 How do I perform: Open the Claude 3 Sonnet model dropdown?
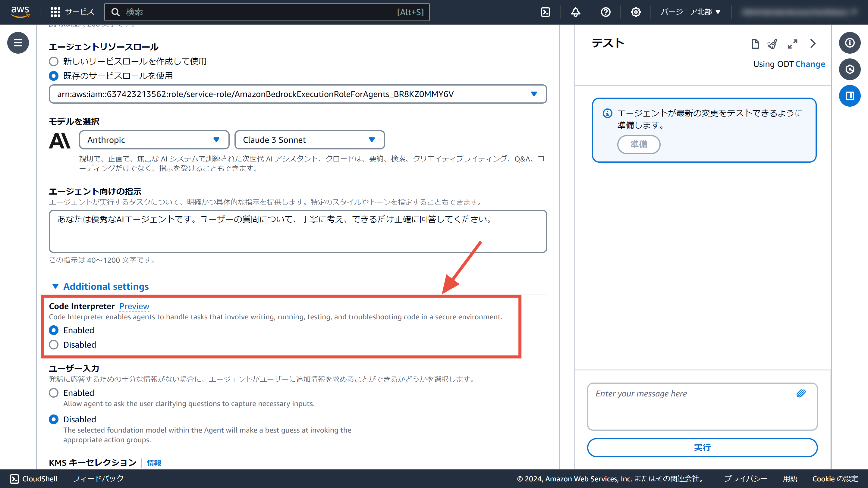pos(309,140)
